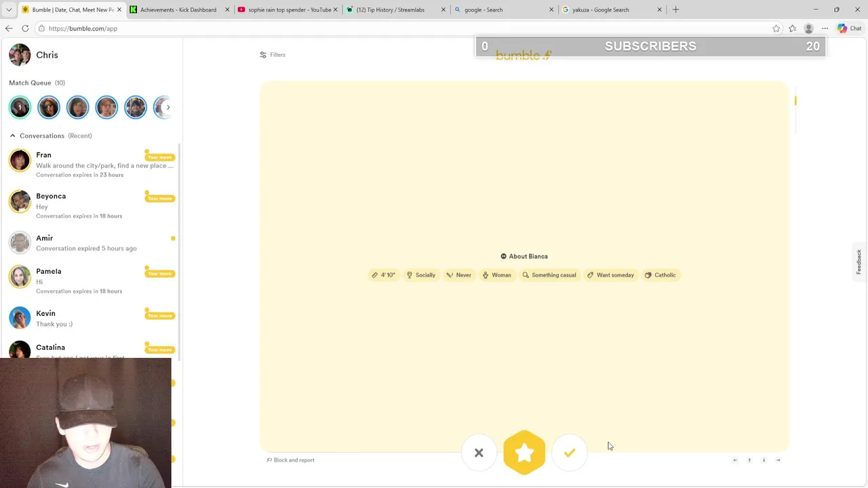Open the first match queue profile with badge 1

(x=20, y=107)
